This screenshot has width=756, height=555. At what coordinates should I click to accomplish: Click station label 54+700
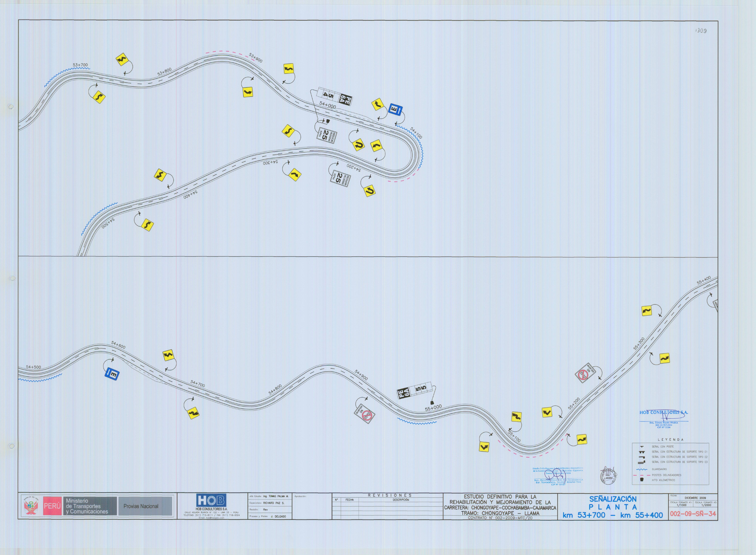(198, 384)
